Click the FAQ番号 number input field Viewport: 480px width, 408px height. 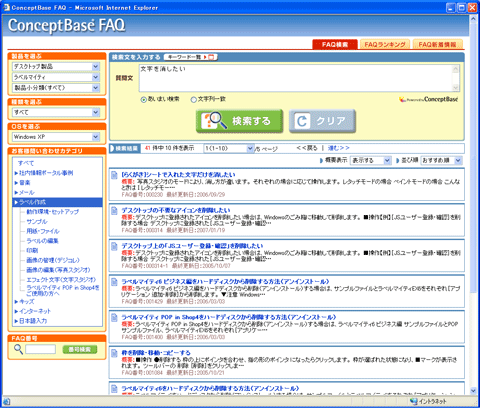(x=41, y=349)
